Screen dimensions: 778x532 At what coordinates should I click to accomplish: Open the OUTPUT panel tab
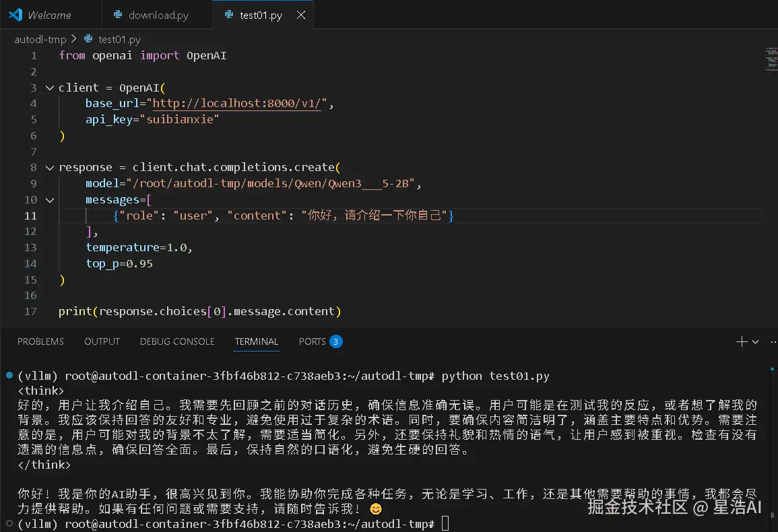pos(102,341)
